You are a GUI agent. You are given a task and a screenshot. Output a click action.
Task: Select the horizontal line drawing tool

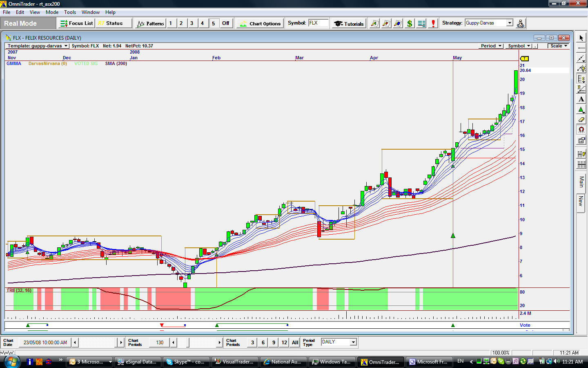pos(581,48)
